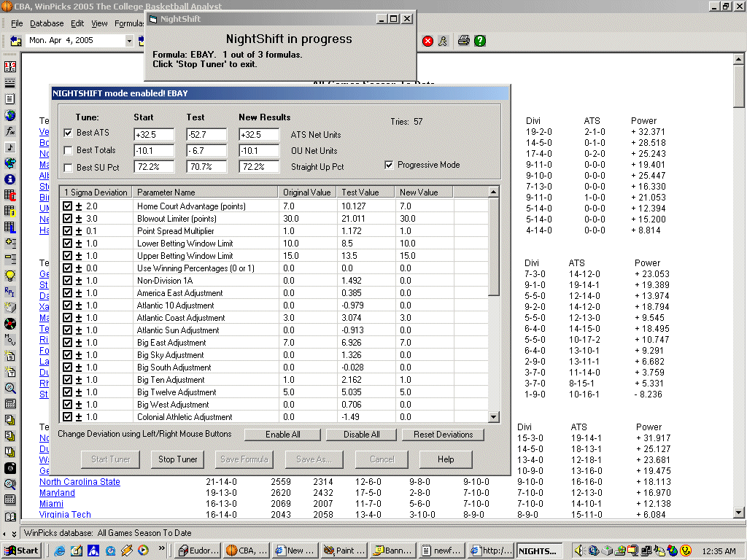
Task: Click the Stop Tuner button
Action: [x=178, y=459]
